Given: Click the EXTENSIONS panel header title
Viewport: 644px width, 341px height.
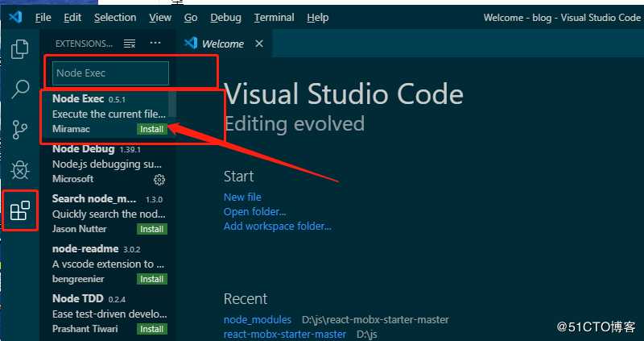Looking at the screenshot, I should pyautogui.click(x=84, y=44).
